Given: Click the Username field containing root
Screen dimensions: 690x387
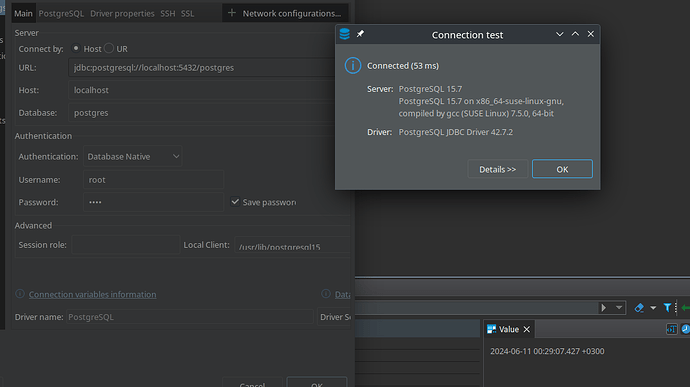Looking at the screenshot, I should coord(153,180).
